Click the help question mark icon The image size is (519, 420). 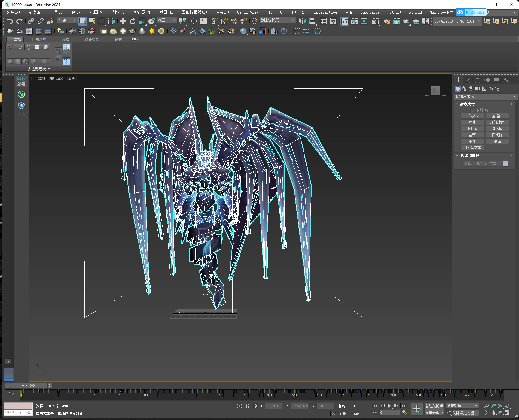click(284, 31)
